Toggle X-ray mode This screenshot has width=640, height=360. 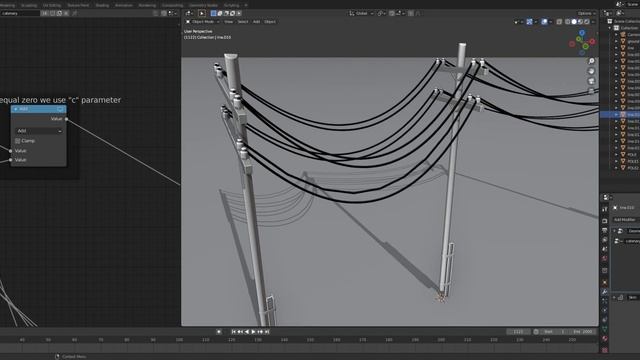point(559,22)
